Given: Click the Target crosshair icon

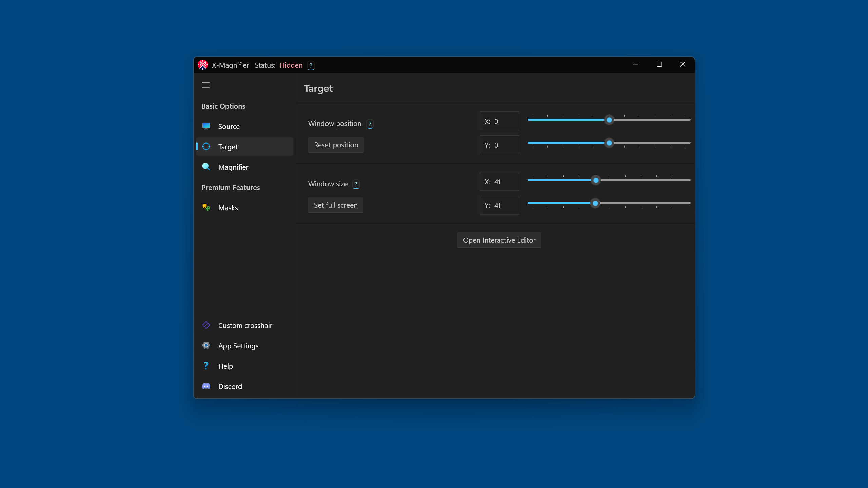Looking at the screenshot, I should [206, 146].
